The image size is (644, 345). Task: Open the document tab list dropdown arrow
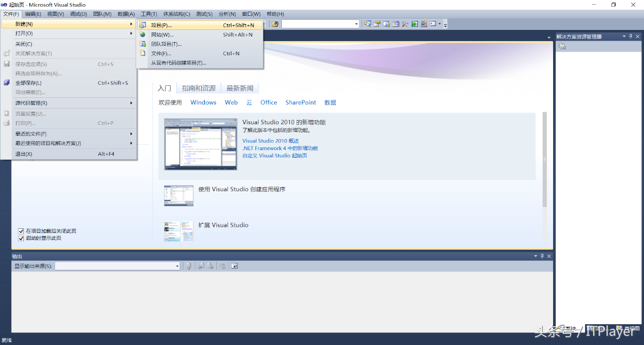coord(549,38)
